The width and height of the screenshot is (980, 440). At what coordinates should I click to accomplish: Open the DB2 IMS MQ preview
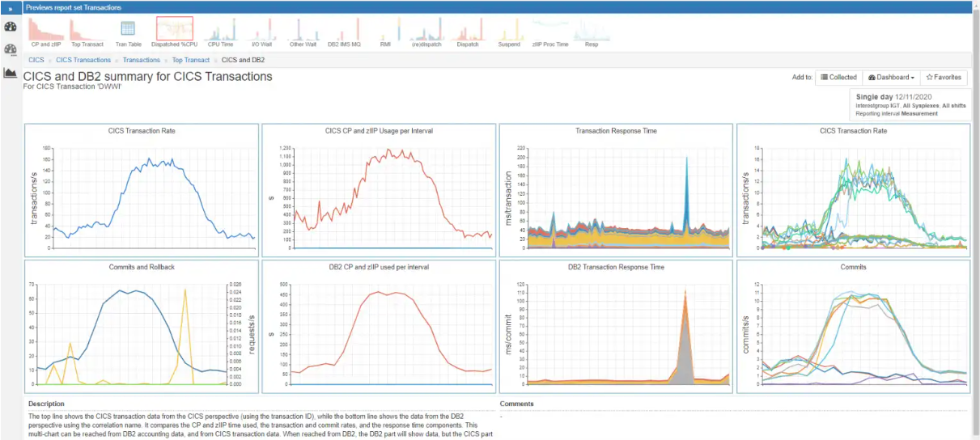click(x=344, y=32)
